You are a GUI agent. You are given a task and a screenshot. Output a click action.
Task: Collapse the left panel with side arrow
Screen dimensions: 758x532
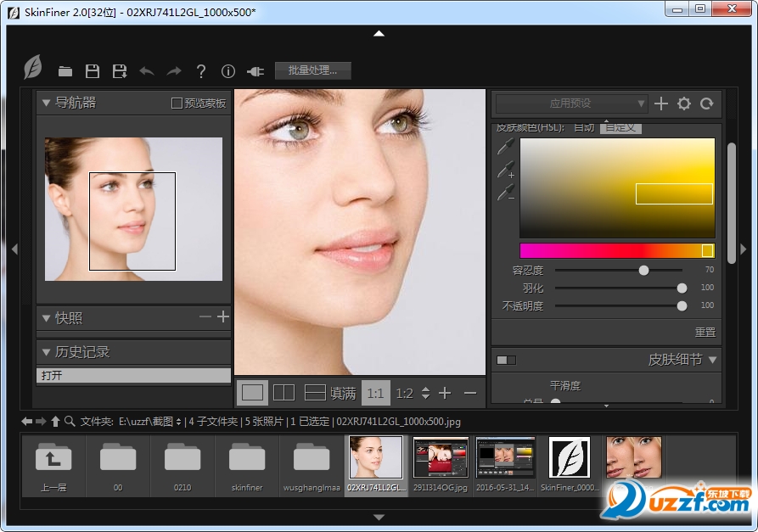point(14,249)
